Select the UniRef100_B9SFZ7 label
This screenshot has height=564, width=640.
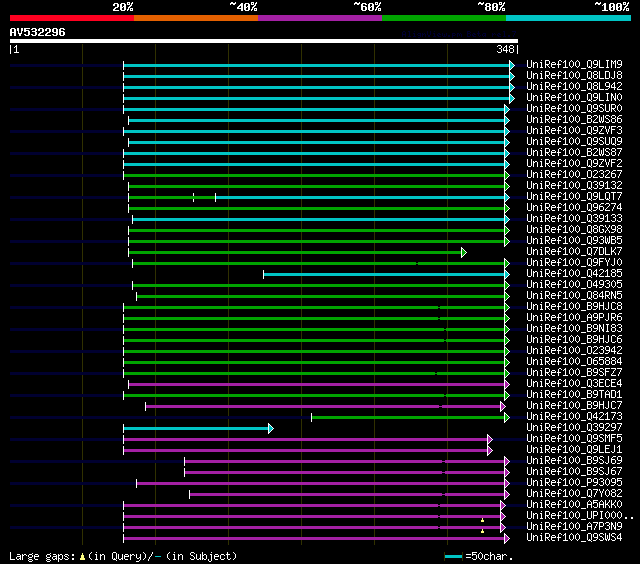coord(574,373)
